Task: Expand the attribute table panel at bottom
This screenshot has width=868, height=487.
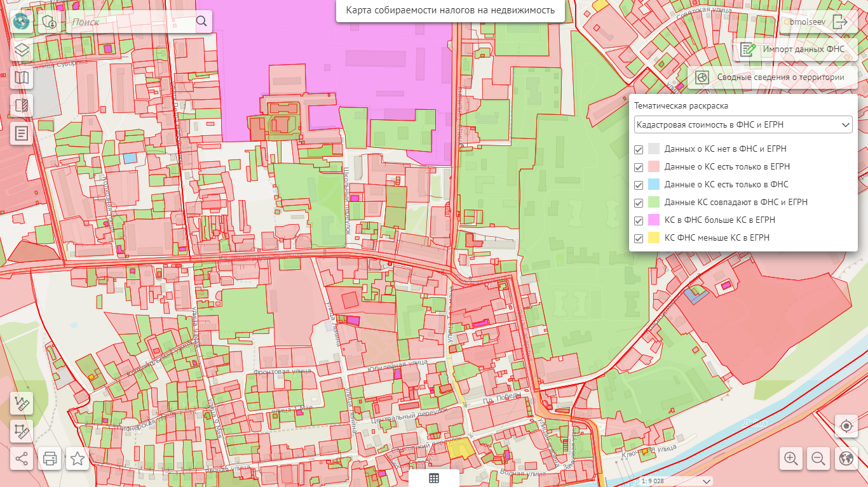Action: [x=434, y=478]
